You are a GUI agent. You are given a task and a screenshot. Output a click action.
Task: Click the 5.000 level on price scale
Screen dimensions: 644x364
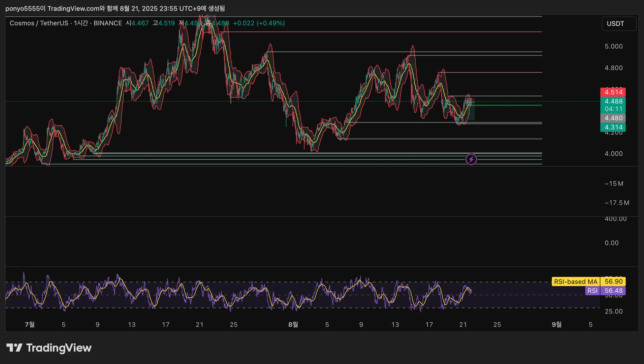point(613,47)
